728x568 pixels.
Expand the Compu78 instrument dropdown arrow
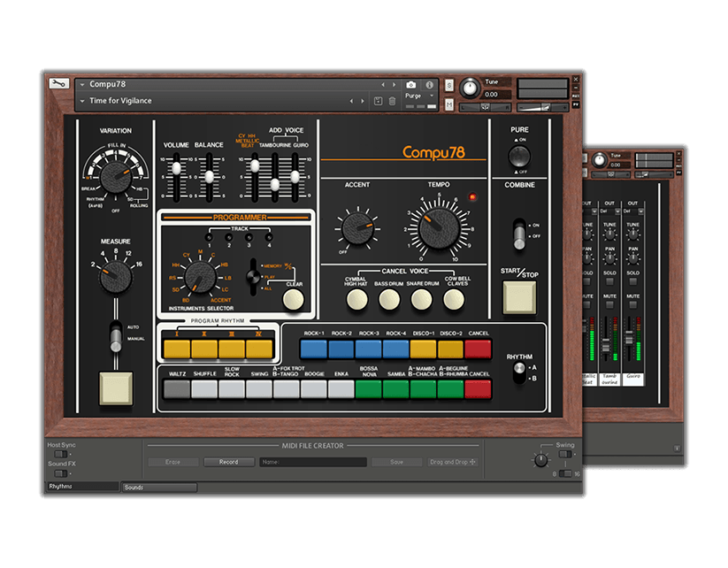point(81,85)
